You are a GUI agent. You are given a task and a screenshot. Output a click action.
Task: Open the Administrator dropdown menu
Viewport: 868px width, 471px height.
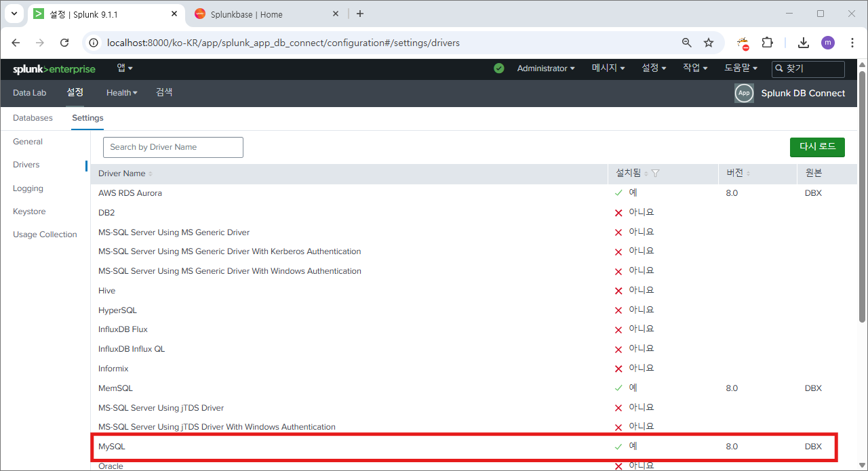pyautogui.click(x=546, y=68)
